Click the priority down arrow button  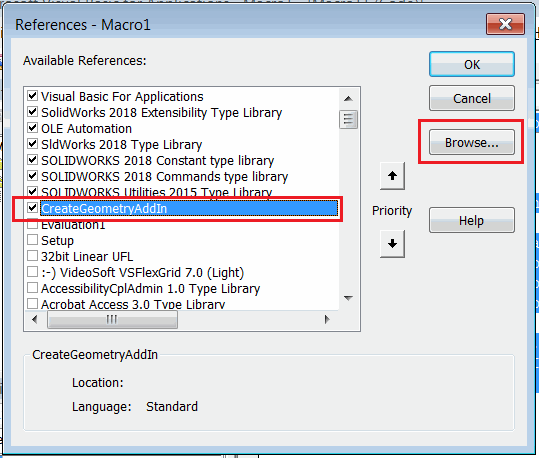coord(392,244)
